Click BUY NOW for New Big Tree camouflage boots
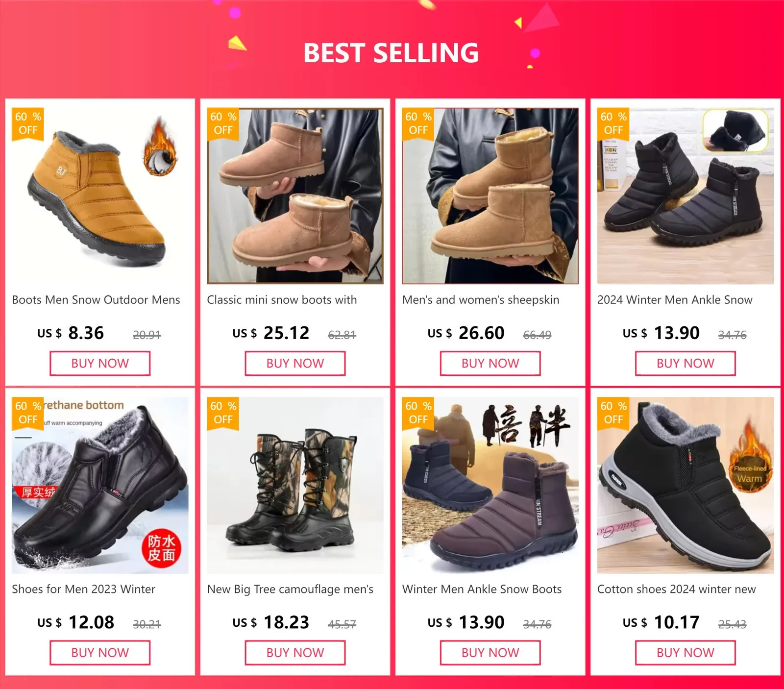Image resolution: width=784 pixels, height=689 pixels. pos(295,653)
